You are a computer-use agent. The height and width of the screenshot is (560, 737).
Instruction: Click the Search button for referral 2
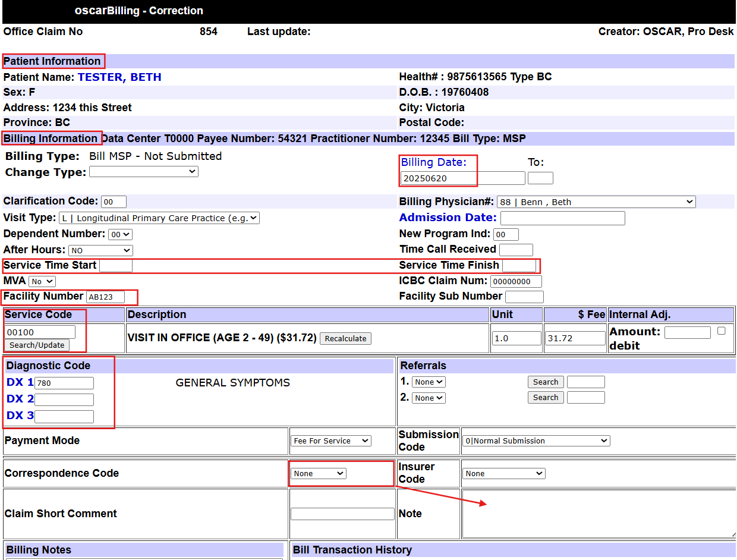pos(545,397)
